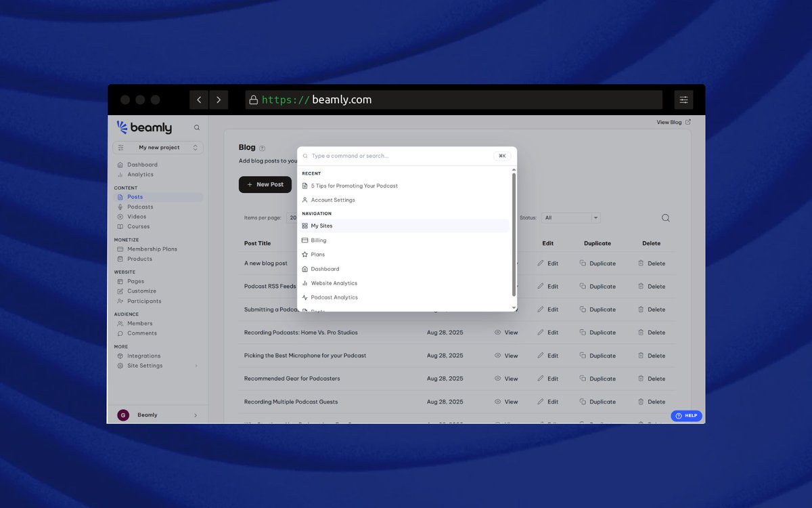
Task: Open Customize in the sidebar
Action: coord(141,291)
